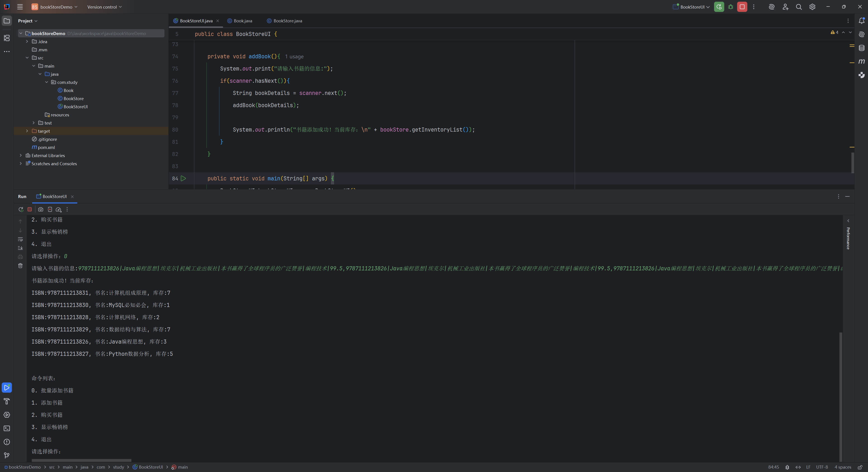Open the Version control dropdown
This screenshot has height=472, width=868.
point(104,7)
